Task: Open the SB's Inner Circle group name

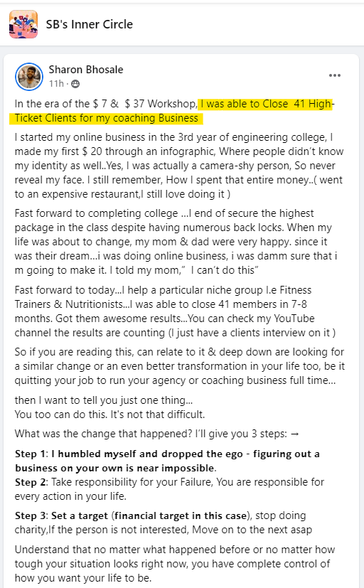Action: point(89,24)
